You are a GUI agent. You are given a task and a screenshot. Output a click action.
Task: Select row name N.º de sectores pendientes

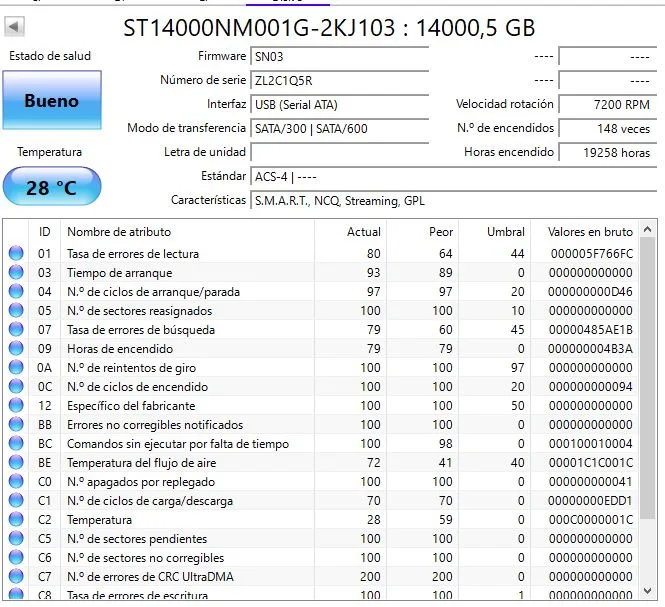[x=137, y=539]
